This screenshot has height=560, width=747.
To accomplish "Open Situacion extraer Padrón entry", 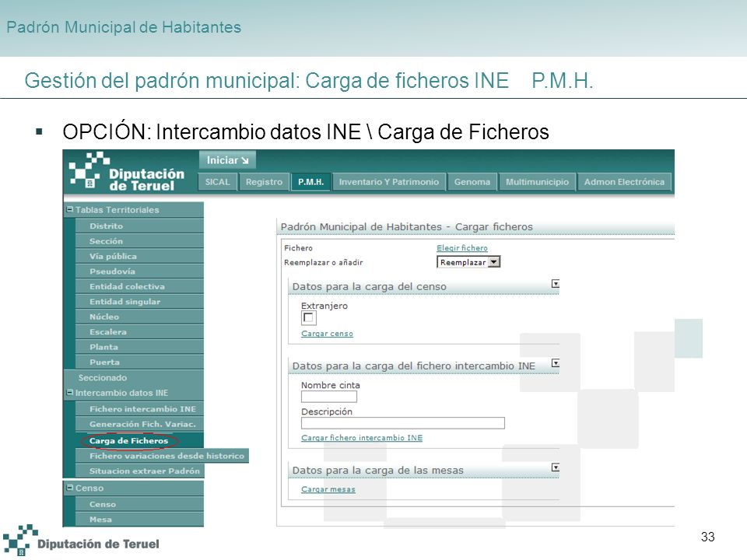I will pos(139,471).
